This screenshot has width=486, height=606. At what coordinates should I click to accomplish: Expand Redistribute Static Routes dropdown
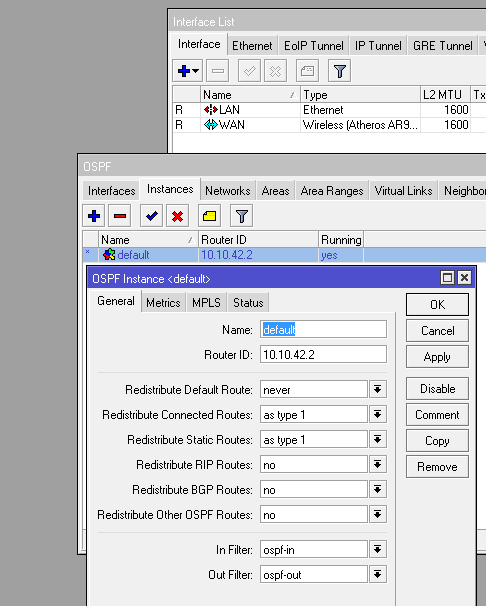[377, 439]
